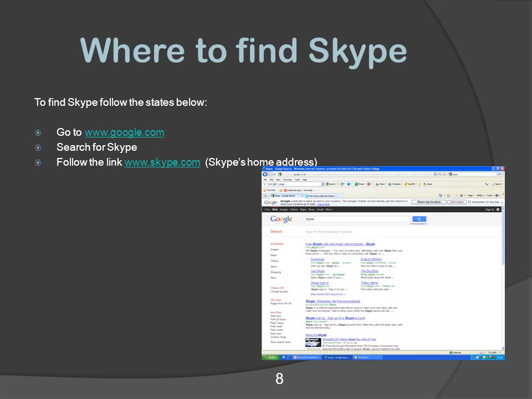Image resolution: width=532 pixels, height=399 pixels.
Task: Open the Google settings gear icon
Action: point(498,209)
